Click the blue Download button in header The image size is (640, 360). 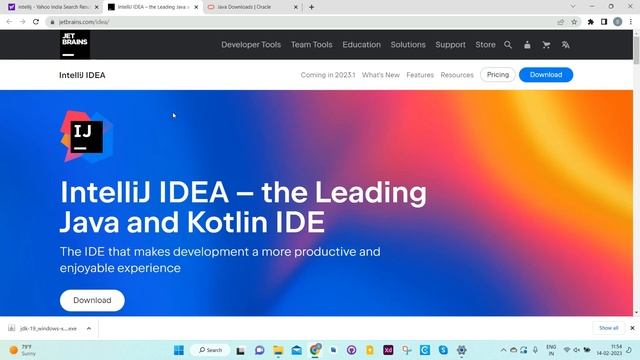[x=546, y=75]
